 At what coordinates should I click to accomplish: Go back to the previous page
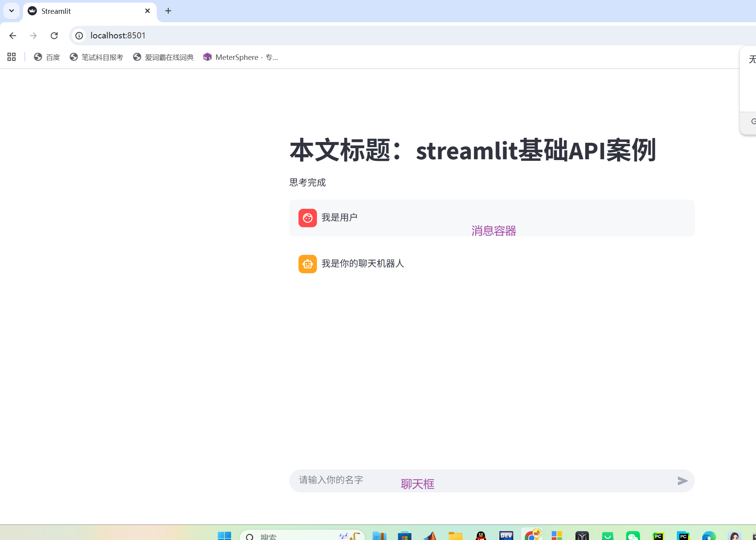[x=13, y=36]
